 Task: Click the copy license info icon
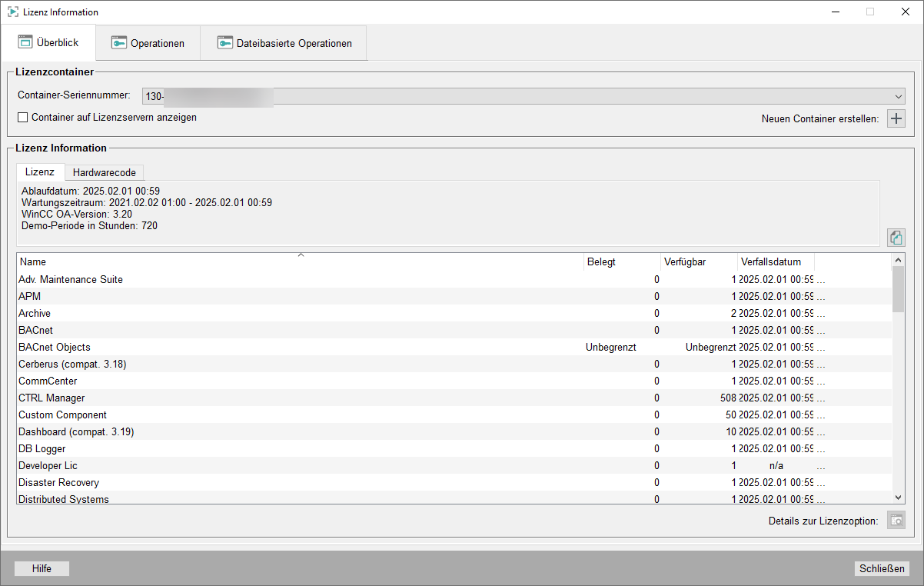(x=896, y=237)
